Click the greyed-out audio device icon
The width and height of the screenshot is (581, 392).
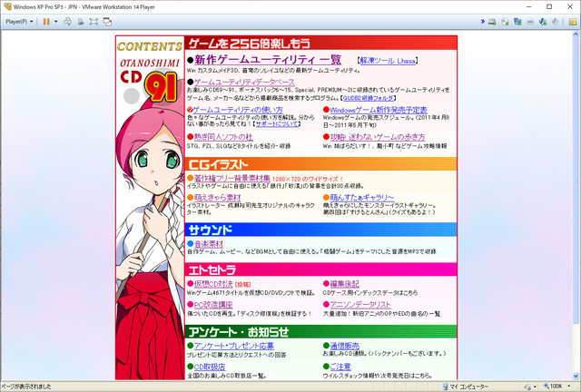click(555, 22)
